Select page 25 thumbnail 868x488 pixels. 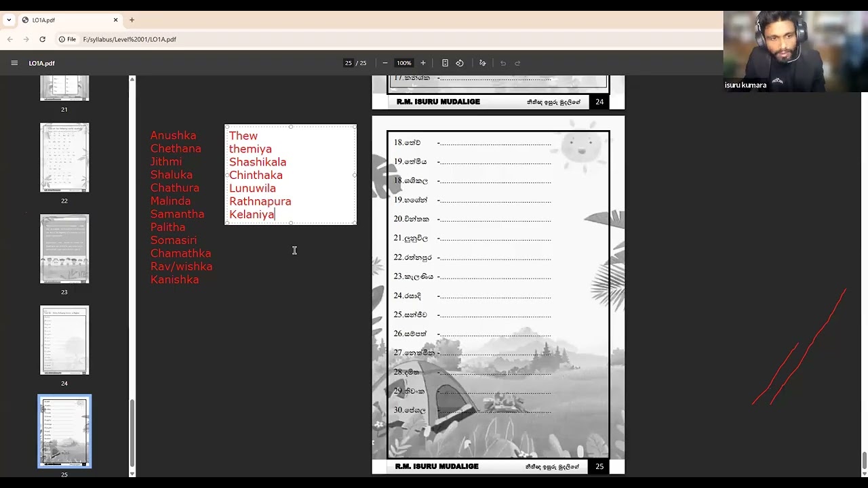(64, 432)
